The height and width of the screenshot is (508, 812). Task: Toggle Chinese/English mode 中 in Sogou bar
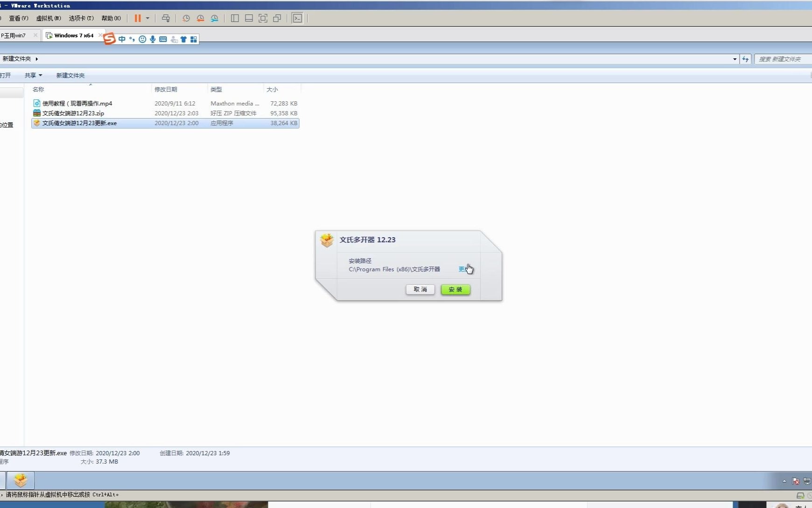click(122, 39)
